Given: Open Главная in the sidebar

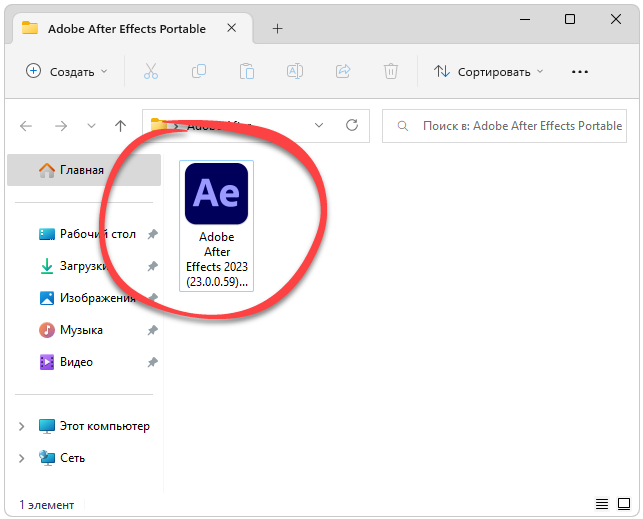Looking at the screenshot, I should coord(84,170).
